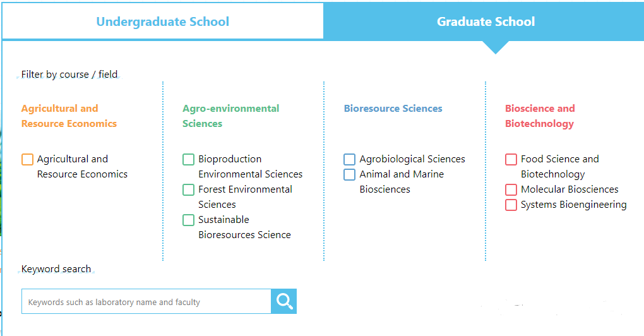Select the Graduate School tab
This screenshot has height=336, width=644.
(x=486, y=21)
